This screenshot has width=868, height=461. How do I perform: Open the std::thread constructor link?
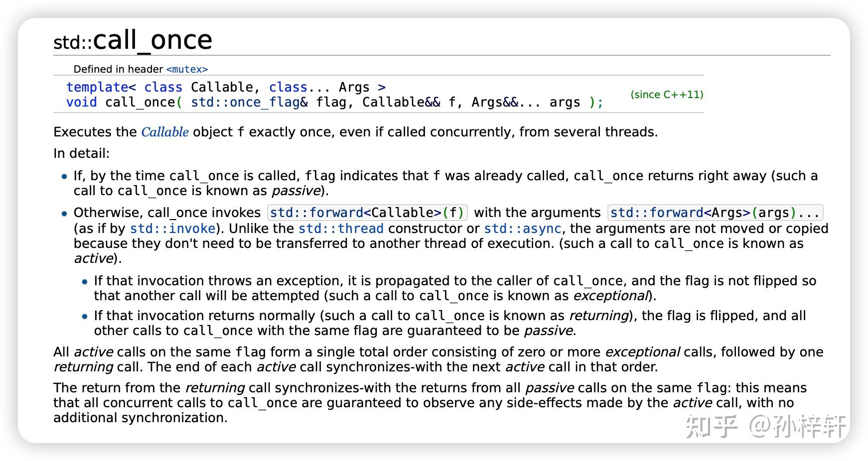[x=341, y=229]
